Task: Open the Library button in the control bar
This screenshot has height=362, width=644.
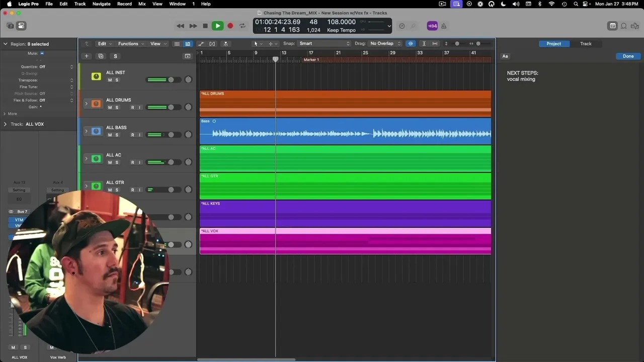Action: click(x=11, y=26)
